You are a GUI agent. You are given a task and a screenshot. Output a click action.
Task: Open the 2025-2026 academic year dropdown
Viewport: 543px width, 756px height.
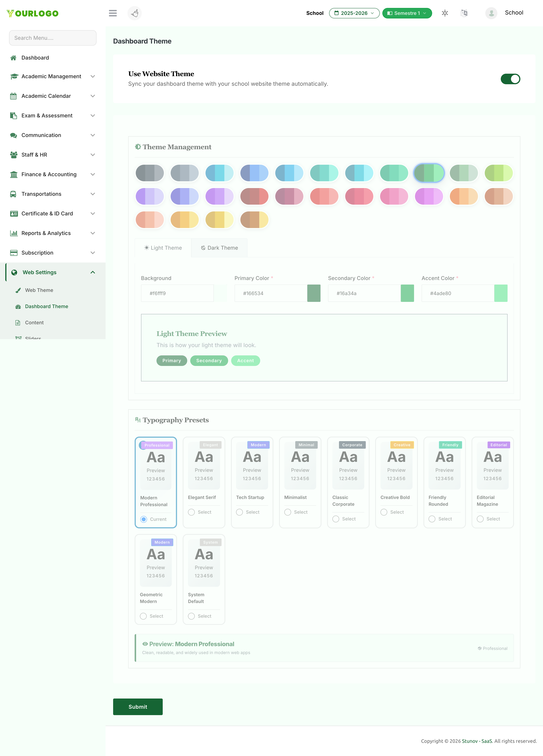coord(354,13)
